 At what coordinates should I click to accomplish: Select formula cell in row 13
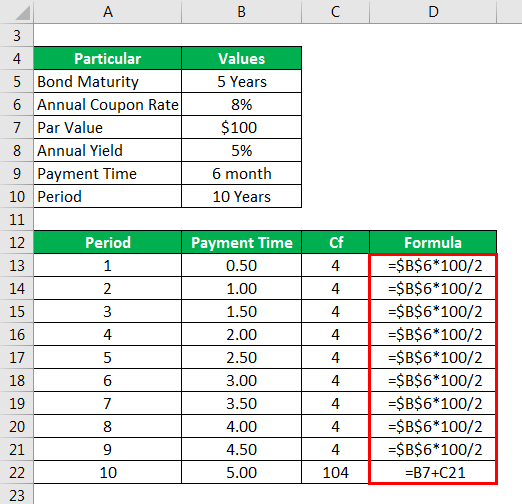coord(433,265)
